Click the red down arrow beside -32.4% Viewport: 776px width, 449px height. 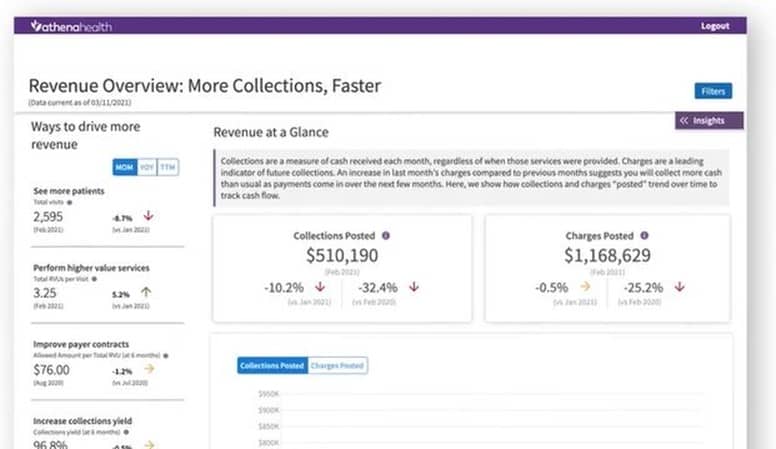tap(414, 286)
